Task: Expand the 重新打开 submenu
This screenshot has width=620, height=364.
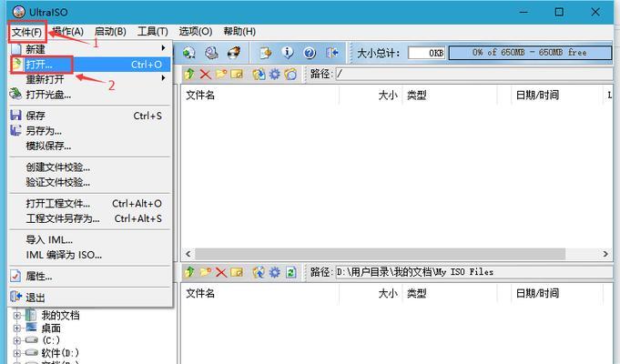Action: click(x=90, y=79)
